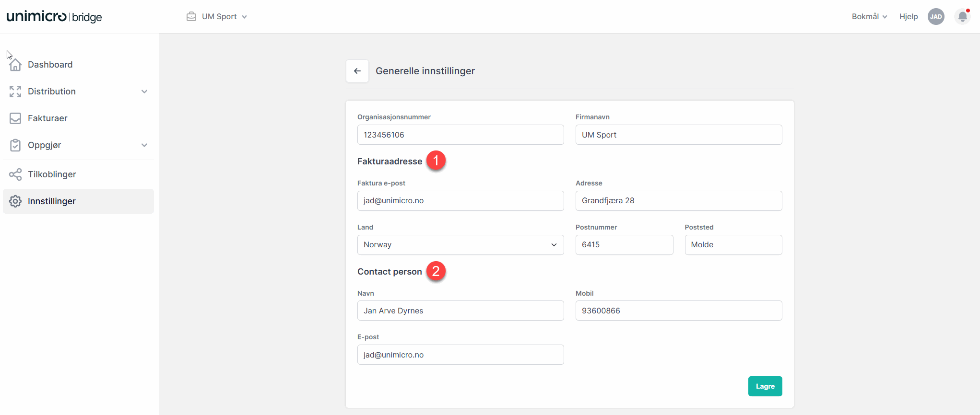The height and width of the screenshot is (415, 980).
Task: Expand the Distribution submenu chevron
Action: tap(144, 92)
